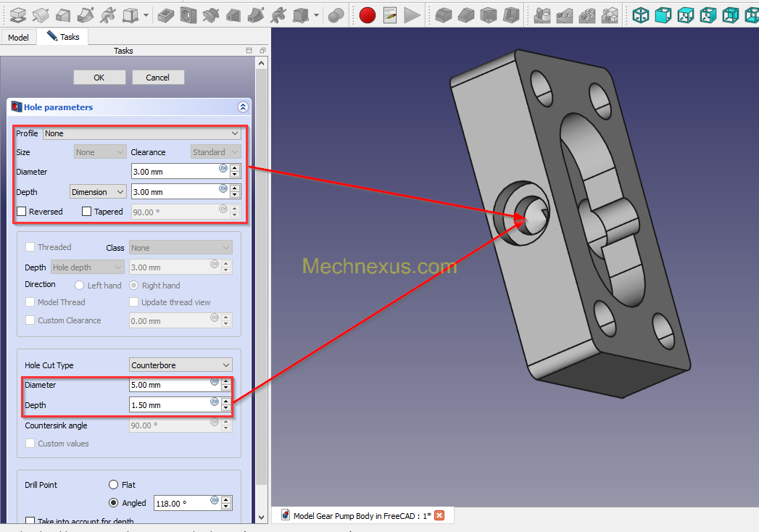
Task: Tick the Custom values checkbox
Action: click(30, 444)
